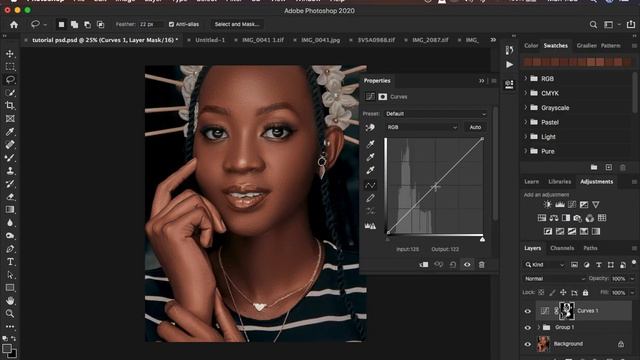The height and width of the screenshot is (360, 640).
Task: Select the Lasso tool in toolbar
Action: pyautogui.click(x=10, y=80)
